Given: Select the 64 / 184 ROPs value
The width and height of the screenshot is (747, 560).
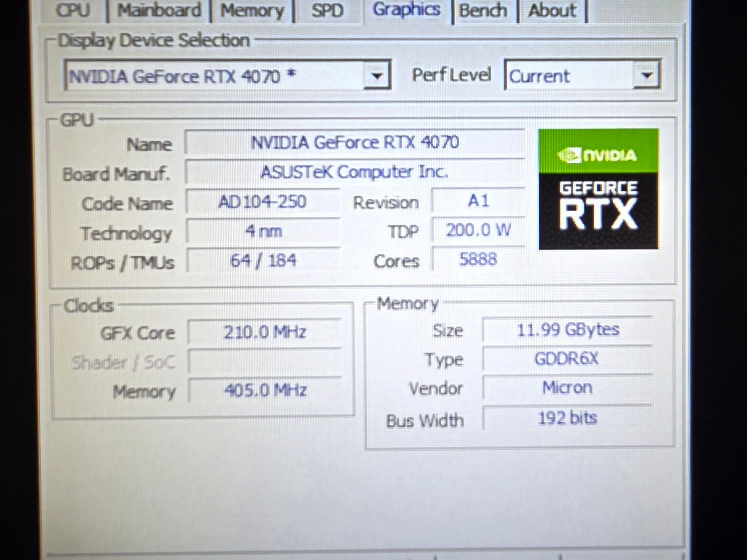Looking at the screenshot, I should (263, 261).
